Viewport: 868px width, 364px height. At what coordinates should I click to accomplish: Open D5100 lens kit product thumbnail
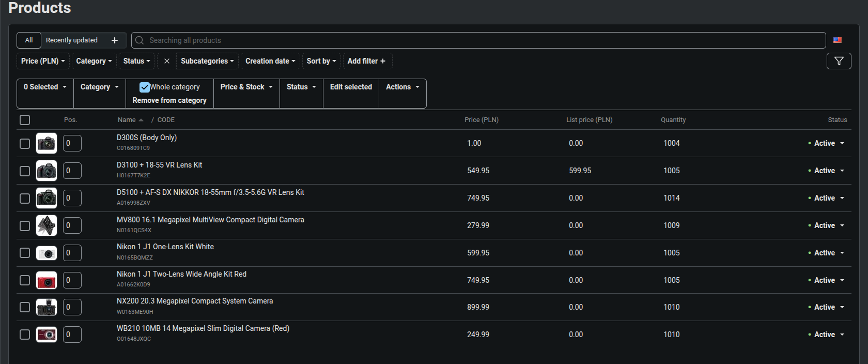pyautogui.click(x=47, y=198)
